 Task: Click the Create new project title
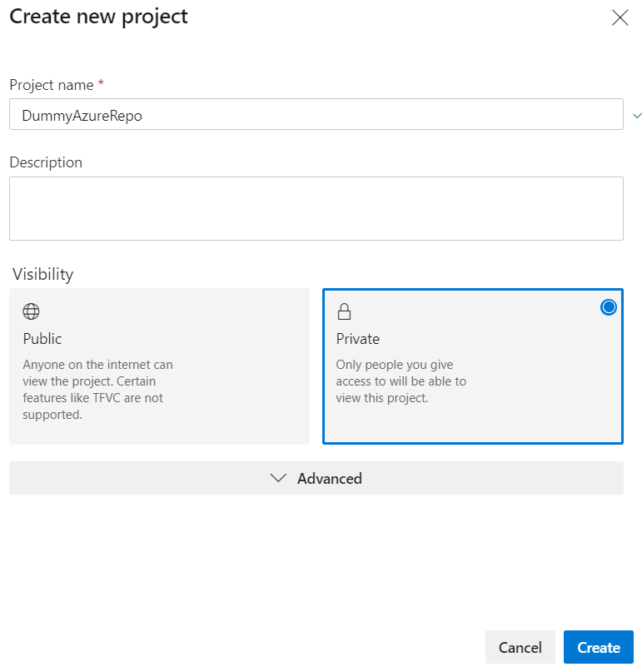(x=98, y=17)
